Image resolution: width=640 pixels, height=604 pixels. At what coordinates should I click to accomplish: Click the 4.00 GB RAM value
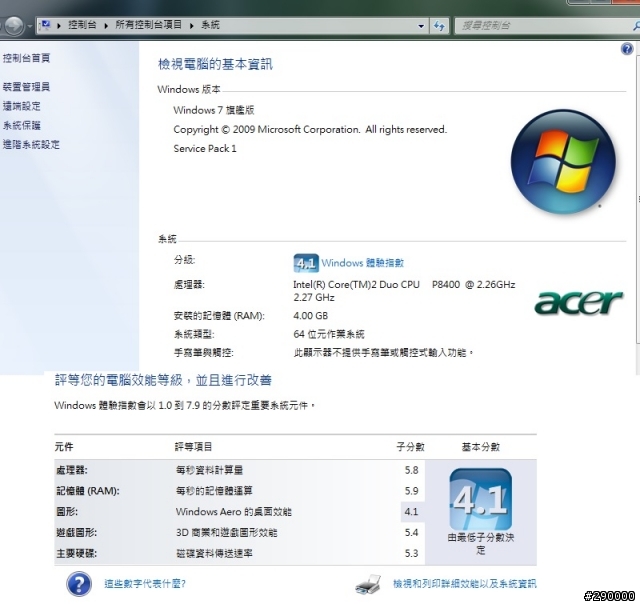pos(311,316)
